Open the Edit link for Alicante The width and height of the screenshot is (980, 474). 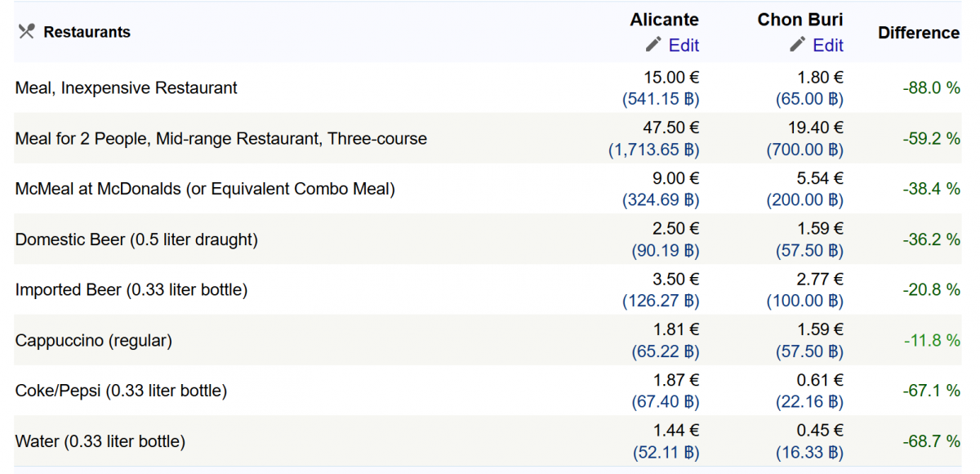pos(684,45)
